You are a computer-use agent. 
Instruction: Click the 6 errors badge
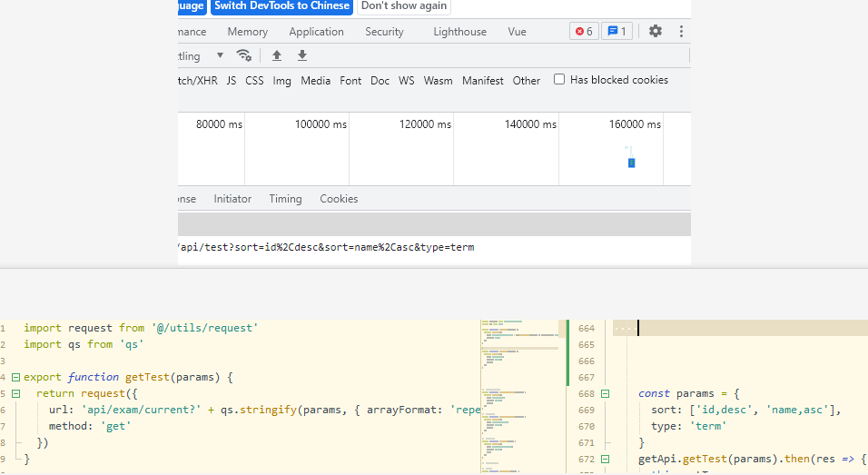[x=584, y=32]
